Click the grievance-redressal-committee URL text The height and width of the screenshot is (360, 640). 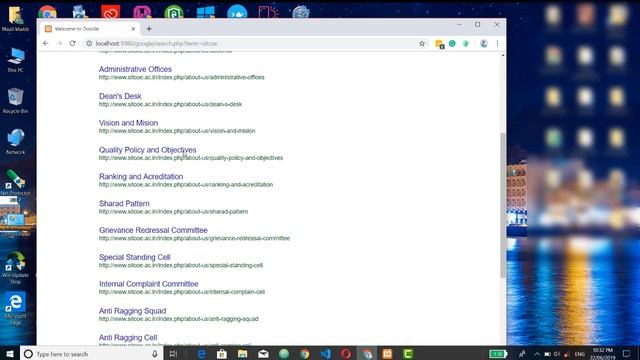194,238
